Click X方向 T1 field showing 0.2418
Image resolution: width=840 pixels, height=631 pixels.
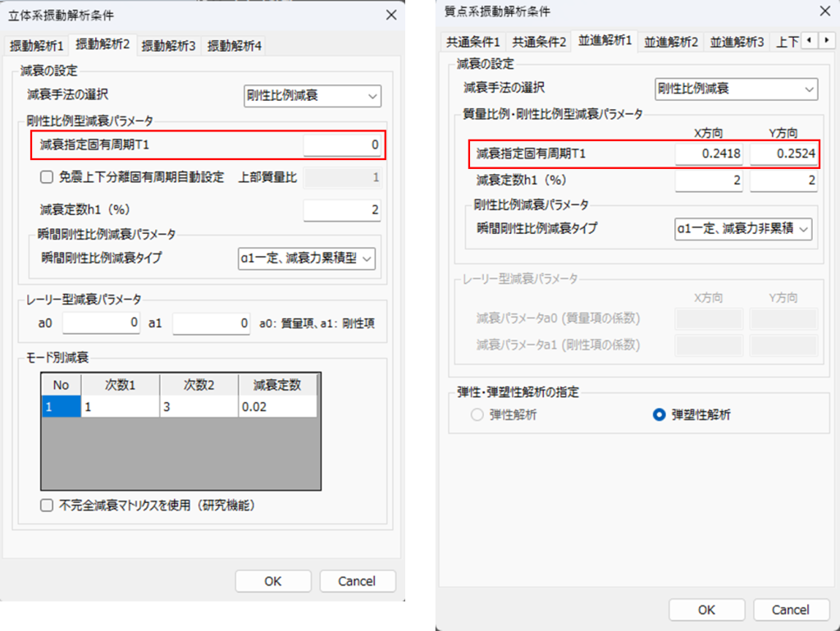point(710,153)
